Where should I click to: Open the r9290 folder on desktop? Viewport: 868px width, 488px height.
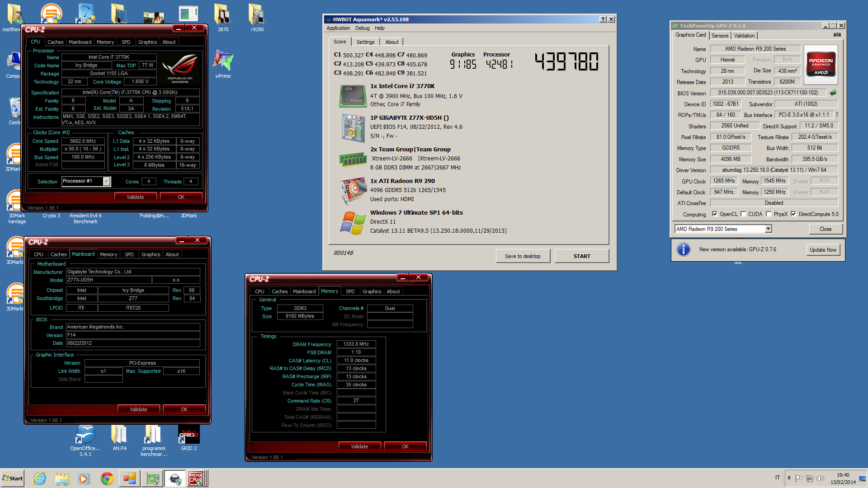click(x=257, y=17)
